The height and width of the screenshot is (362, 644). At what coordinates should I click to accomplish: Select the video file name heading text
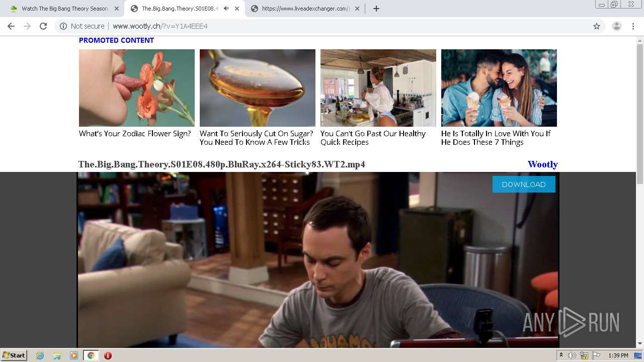click(x=222, y=164)
